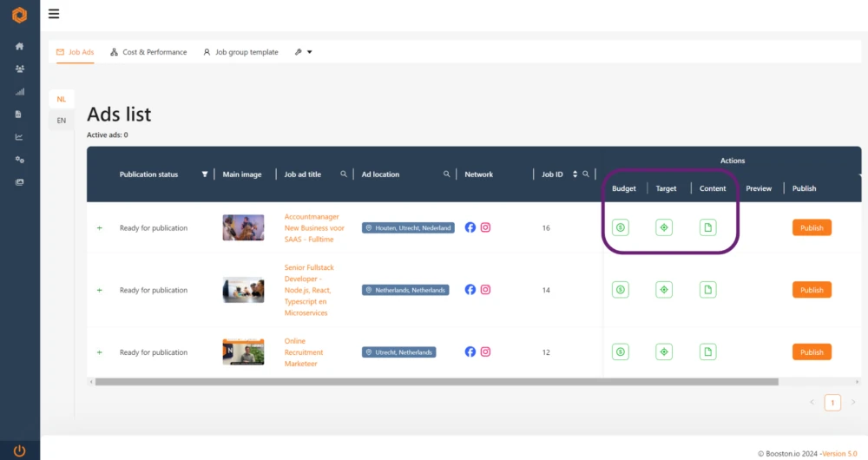
Task: Expand the Online Recruitment Marketeer row
Action: coord(99,352)
